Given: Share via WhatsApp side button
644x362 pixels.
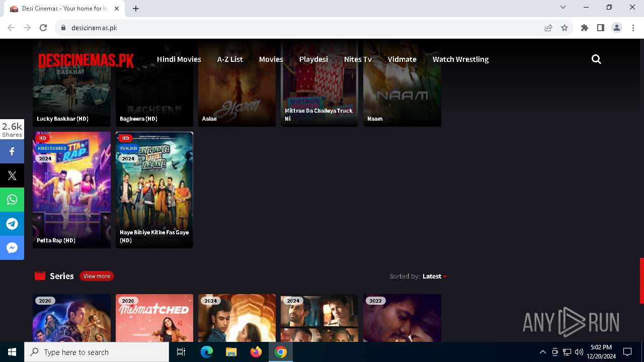Looking at the screenshot, I should [x=12, y=200].
